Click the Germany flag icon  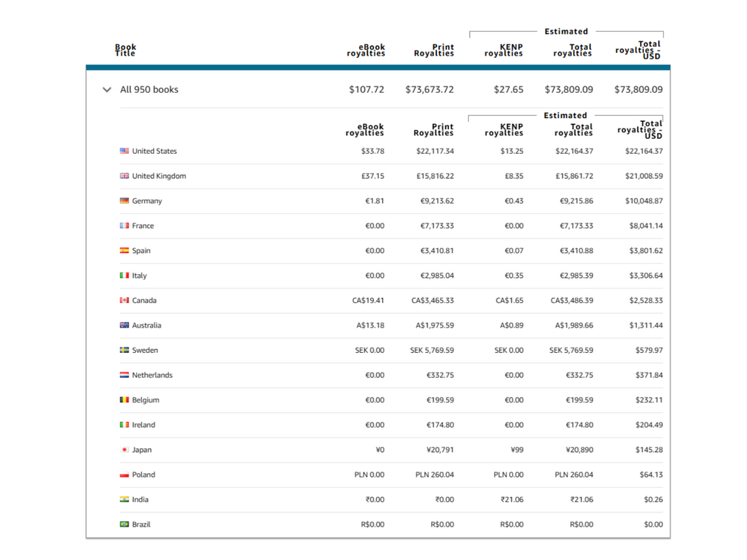point(124,201)
